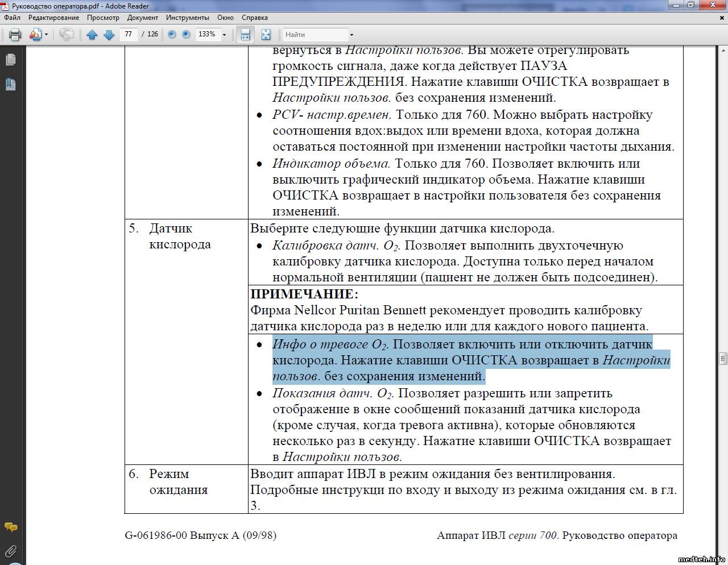Show the Comments panel
Viewport: 728px width, 565px height.
click(x=10, y=527)
